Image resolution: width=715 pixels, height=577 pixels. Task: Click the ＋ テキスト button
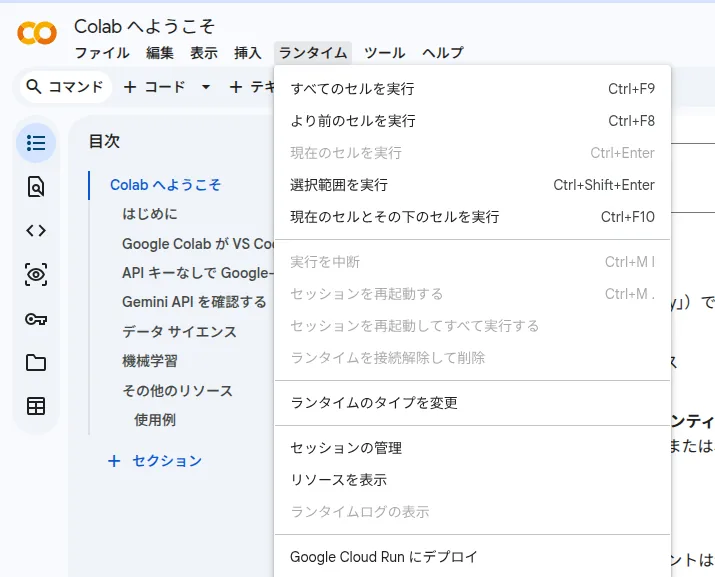point(251,87)
